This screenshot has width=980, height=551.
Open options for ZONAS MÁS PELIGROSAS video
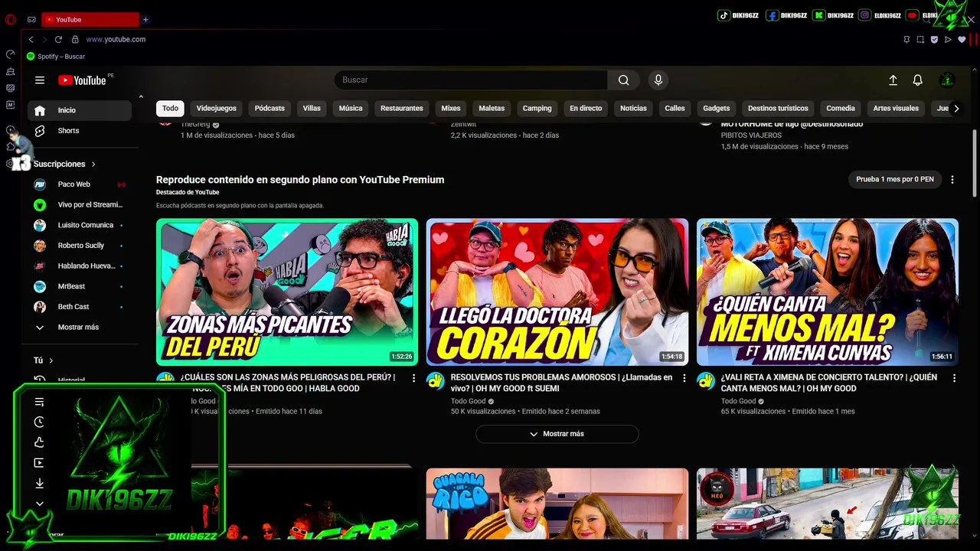pos(414,378)
